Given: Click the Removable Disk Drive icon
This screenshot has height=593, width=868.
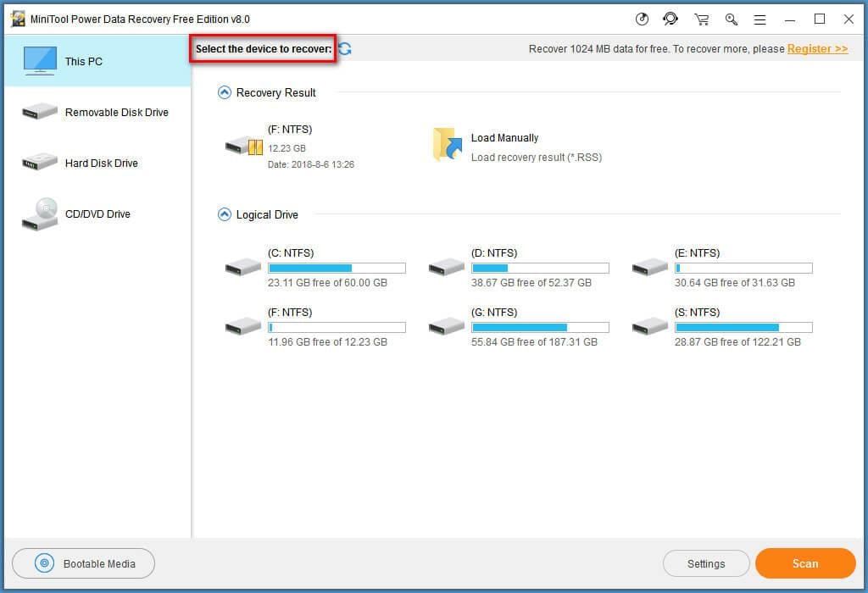Looking at the screenshot, I should click(40, 112).
